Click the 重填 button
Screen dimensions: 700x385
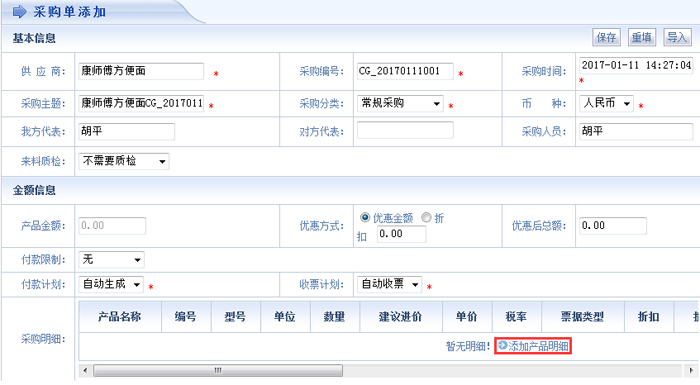pos(642,37)
